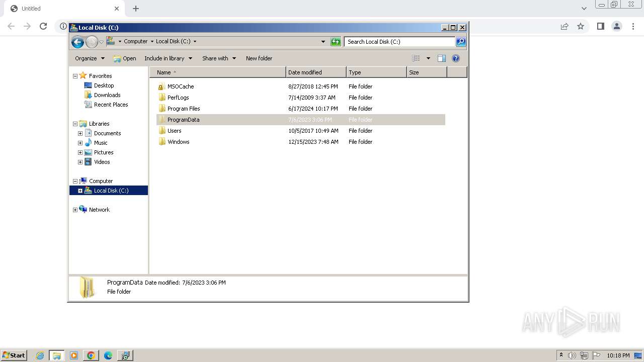Open dropdown arrow after Computer breadcrumb
This screenshot has width=644, height=362.
[x=152, y=42]
